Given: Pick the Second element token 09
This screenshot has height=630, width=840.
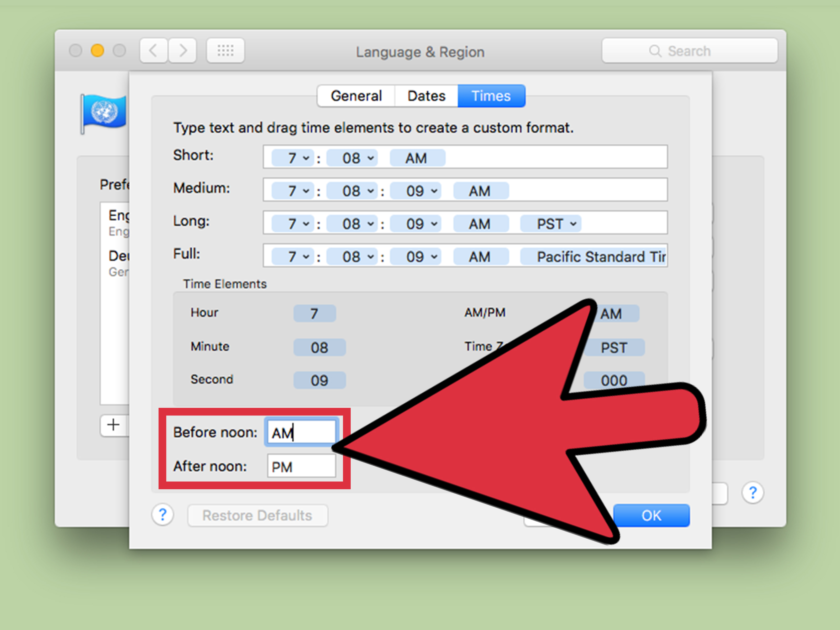Looking at the screenshot, I should pos(319,380).
